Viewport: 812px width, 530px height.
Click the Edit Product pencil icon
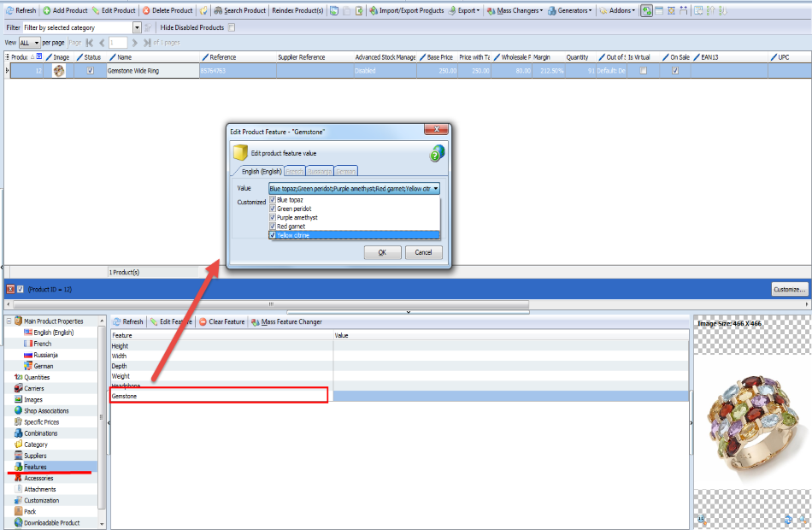coord(95,10)
